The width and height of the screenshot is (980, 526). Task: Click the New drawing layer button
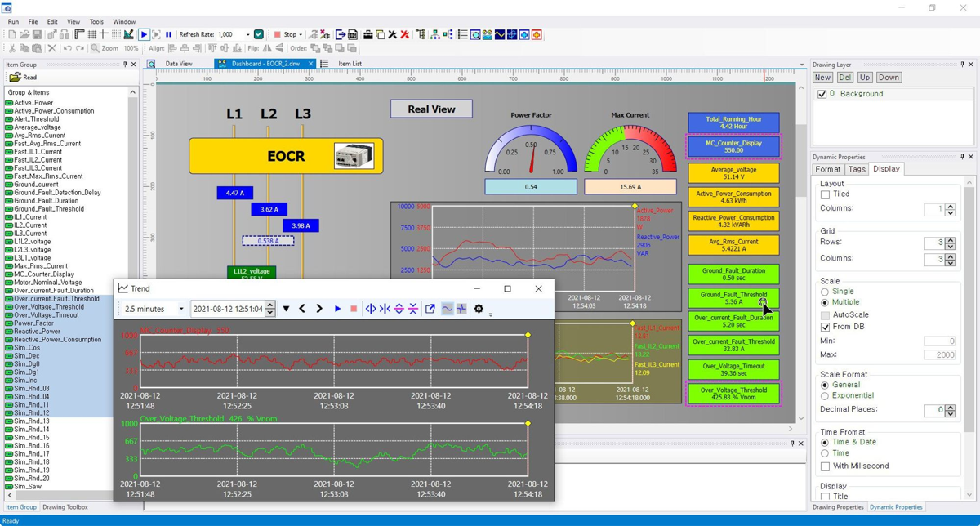[822, 78]
